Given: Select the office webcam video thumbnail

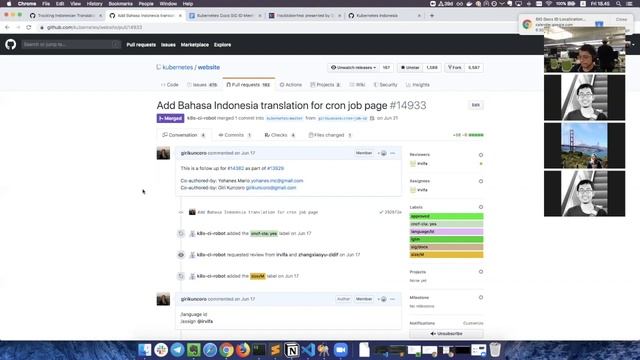Looking at the screenshot, I should [584, 50].
